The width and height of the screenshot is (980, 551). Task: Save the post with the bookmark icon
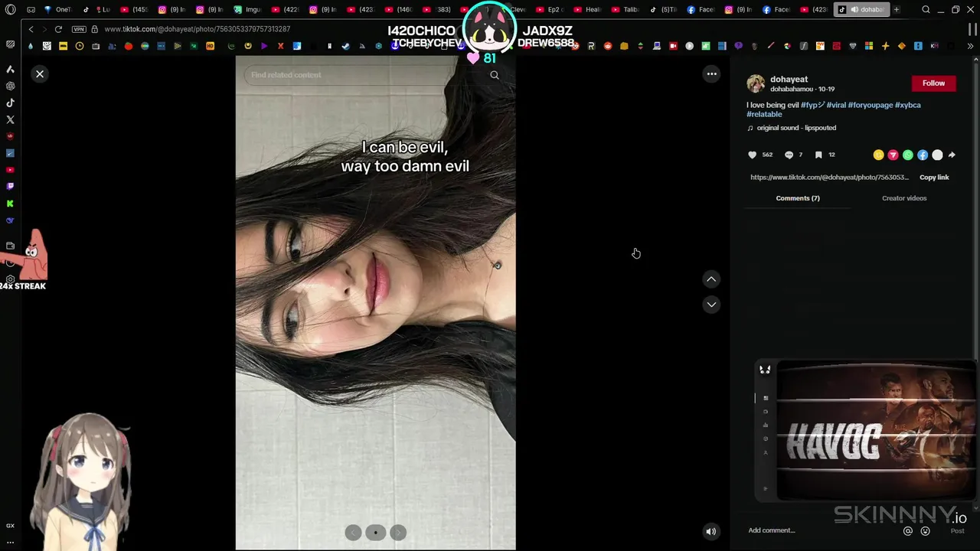coord(818,155)
